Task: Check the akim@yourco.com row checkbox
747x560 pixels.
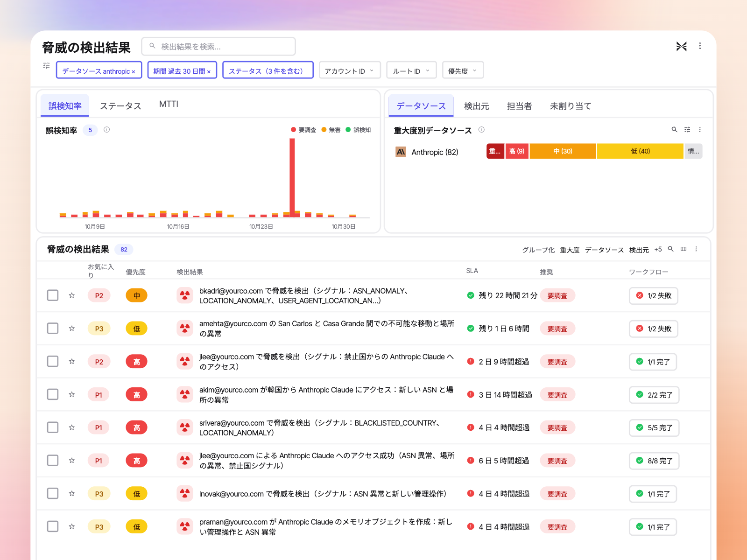Action: pyautogui.click(x=53, y=394)
